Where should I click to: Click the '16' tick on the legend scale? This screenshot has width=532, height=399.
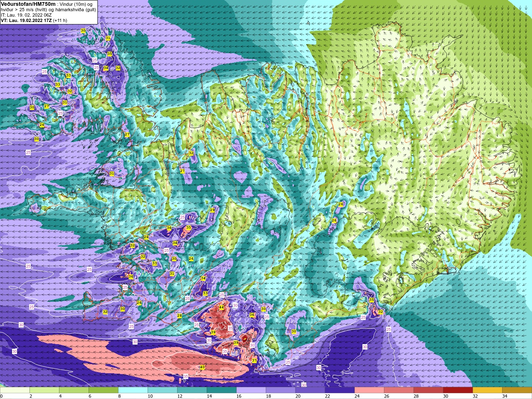click(x=239, y=396)
